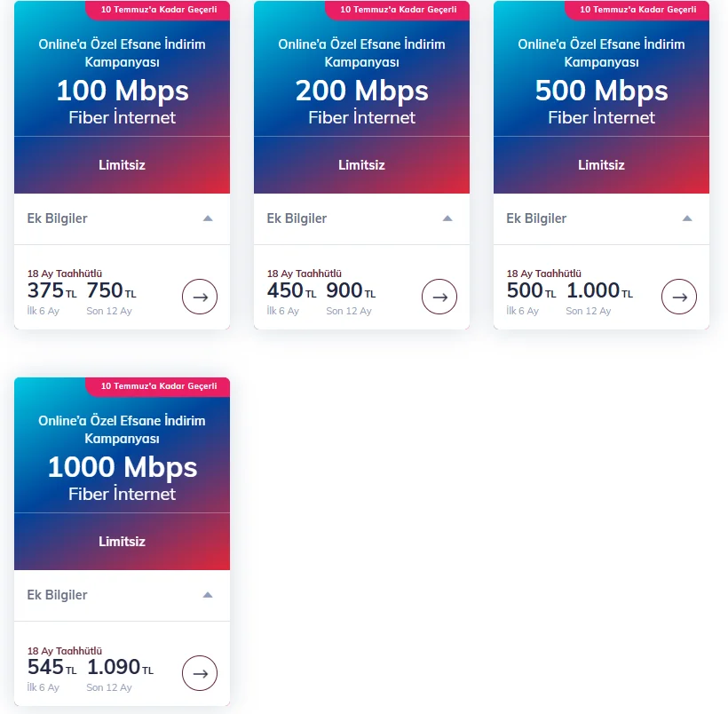Click the 10 Temmuz'a Kadar Geçerli badge on 100 Mbps card
The width and height of the screenshot is (728, 714).
pos(158,10)
